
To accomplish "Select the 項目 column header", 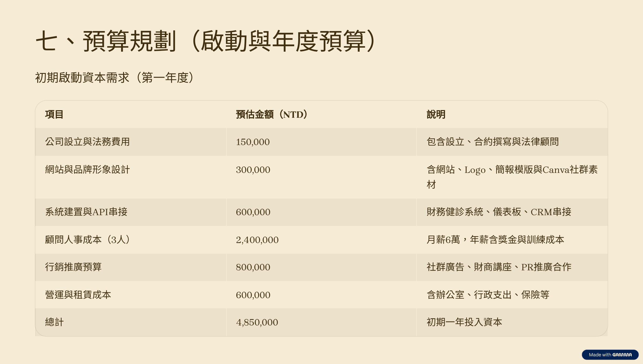I will [54, 114].
